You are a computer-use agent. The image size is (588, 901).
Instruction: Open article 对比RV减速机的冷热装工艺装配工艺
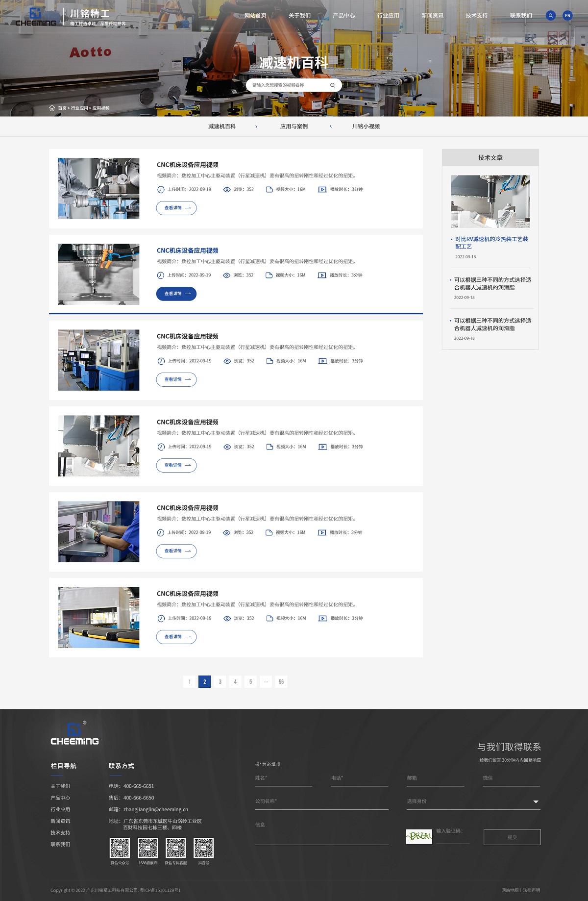click(x=491, y=243)
